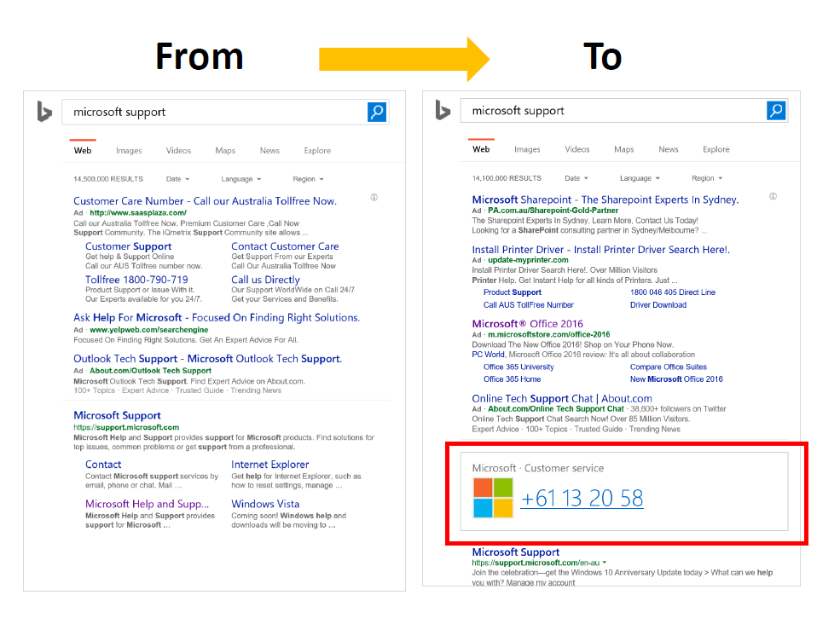Select the Images tab in the left panel
840x624 pixels.
pos(129,151)
